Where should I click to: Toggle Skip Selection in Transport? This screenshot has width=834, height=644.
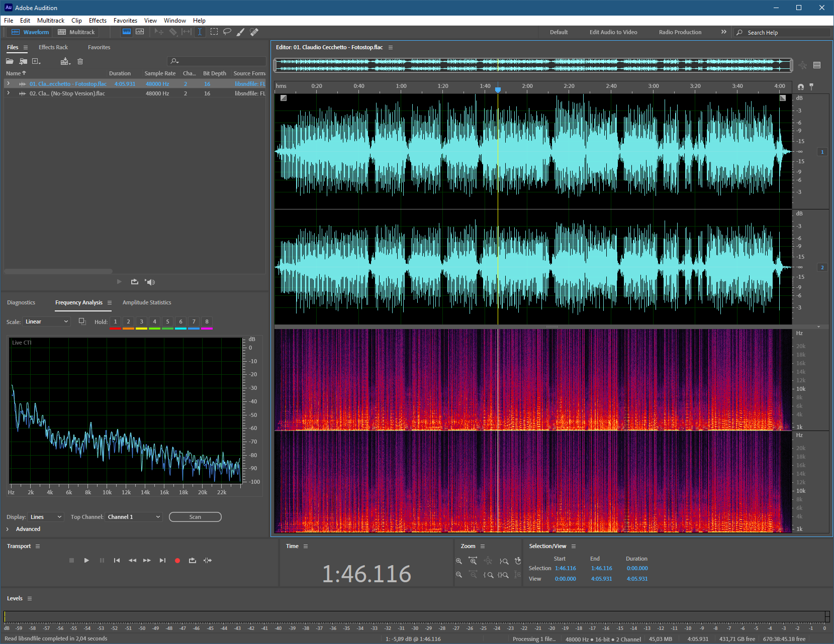(208, 560)
